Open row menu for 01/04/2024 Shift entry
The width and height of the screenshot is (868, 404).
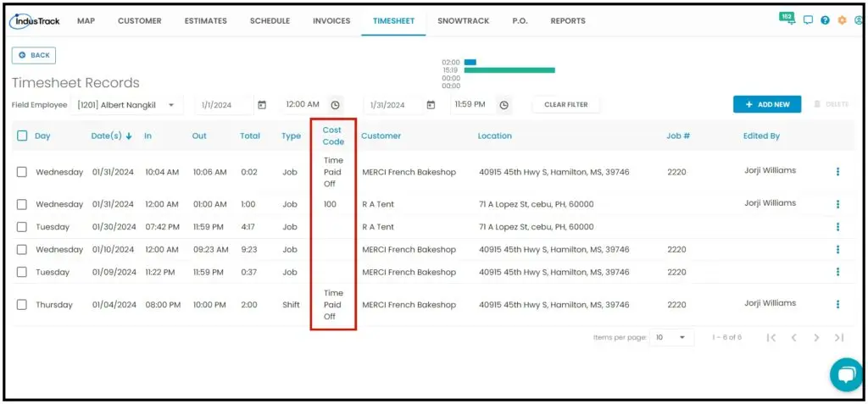pyautogui.click(x=837, y=304)
